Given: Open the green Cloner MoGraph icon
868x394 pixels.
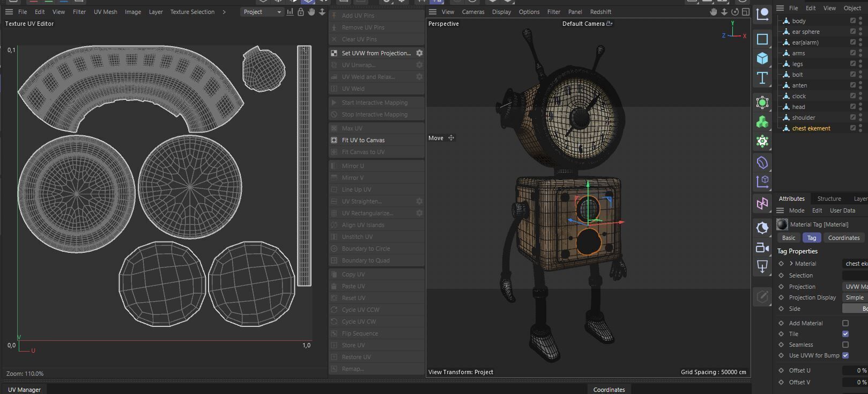Looking at the screenshot, I should click(x=762, y=122).
